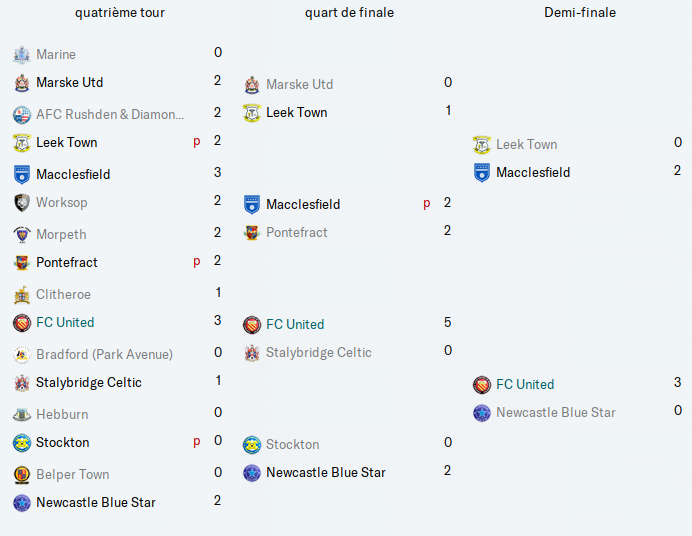Click Stockton crest in quarter-final column

point(252,445)
